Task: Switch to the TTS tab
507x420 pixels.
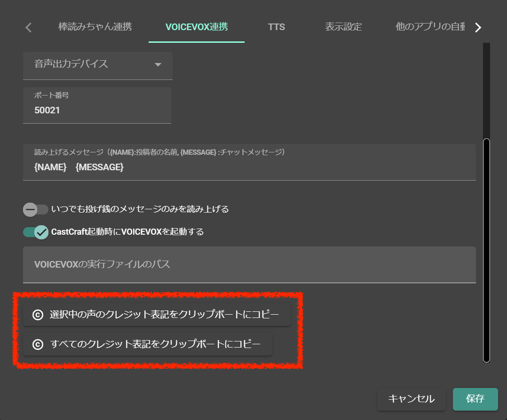Action: (x=276, y=27)
